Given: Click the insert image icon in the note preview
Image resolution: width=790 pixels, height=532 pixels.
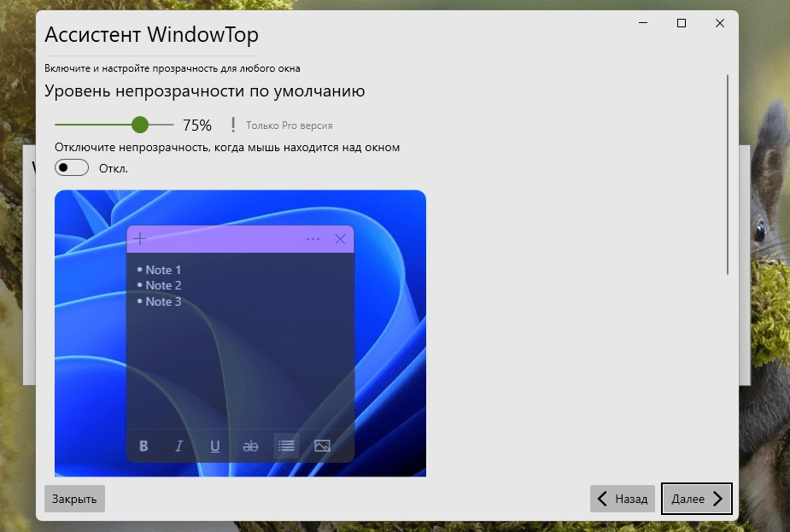Looking at the screenshot, I should click(322, 446).
